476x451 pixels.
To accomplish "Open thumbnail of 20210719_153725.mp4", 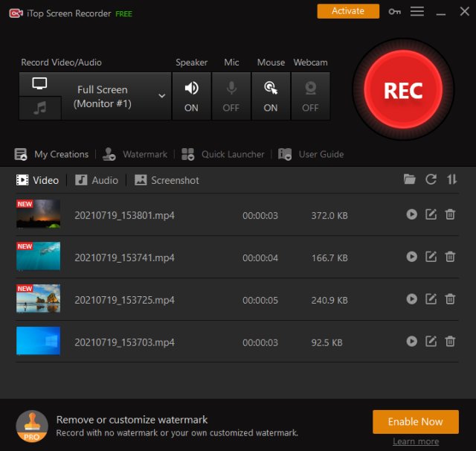I will pyautogui.click(x=38, y=298).
